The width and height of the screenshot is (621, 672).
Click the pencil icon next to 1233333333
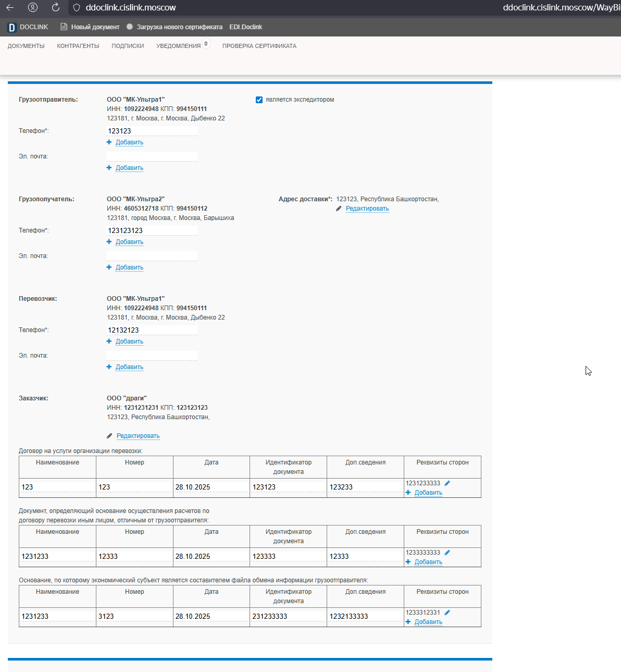coord(447,553)
